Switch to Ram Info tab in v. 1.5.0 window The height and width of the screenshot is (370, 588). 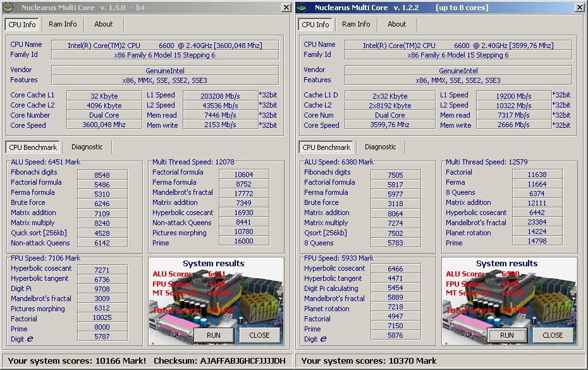pyautogui.click(x=63, y=24)
